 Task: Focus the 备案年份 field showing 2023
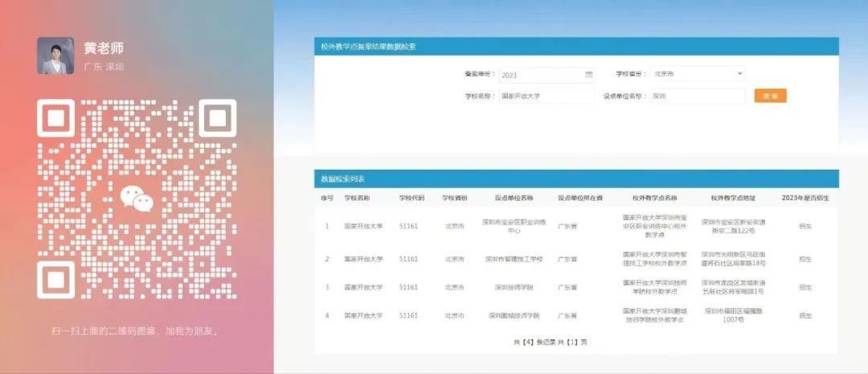click(x=547, y=75)
